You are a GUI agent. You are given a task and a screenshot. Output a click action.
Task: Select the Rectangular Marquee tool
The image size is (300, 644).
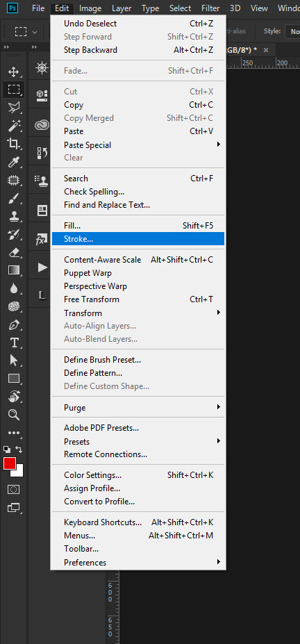click(14, 90)
